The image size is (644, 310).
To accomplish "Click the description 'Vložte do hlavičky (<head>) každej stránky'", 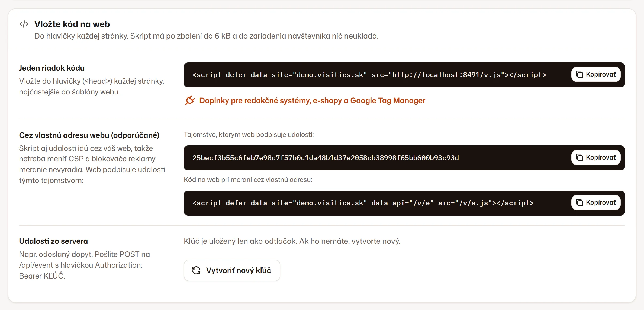I will point(92,86).
